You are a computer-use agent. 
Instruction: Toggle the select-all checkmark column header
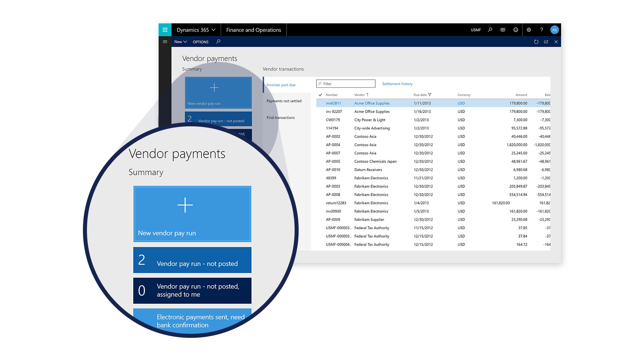click(x=320, y=95)
